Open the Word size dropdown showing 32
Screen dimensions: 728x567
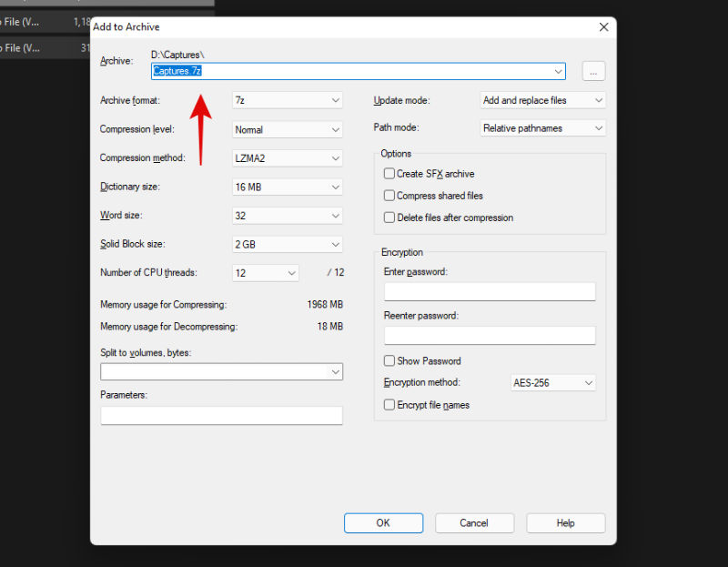click(288, 216)
